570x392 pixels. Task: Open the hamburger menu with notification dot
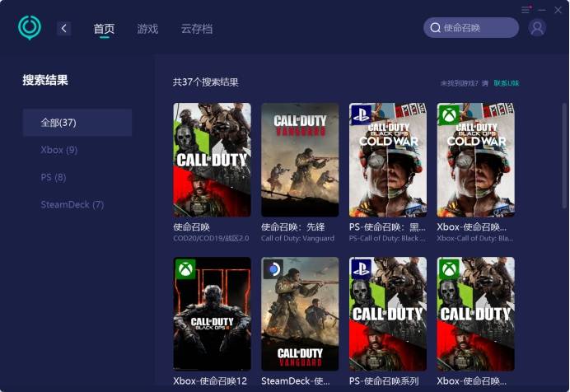point(526,9)
